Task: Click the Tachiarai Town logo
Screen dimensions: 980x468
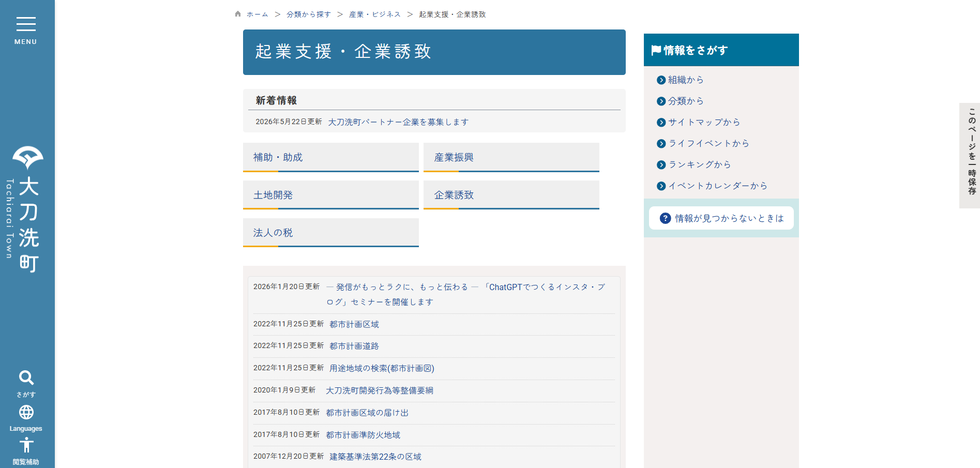Action: point(25,209)
